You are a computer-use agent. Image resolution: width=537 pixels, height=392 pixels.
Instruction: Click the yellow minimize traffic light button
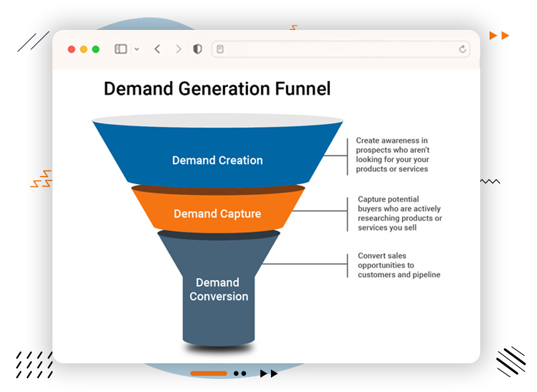point(82,47)
